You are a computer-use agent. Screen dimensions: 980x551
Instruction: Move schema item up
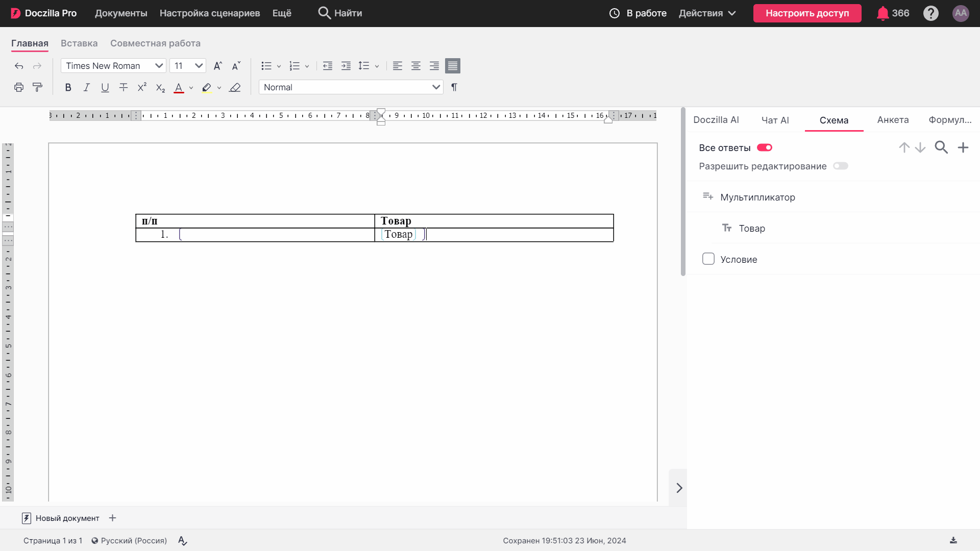click(904, 147)
